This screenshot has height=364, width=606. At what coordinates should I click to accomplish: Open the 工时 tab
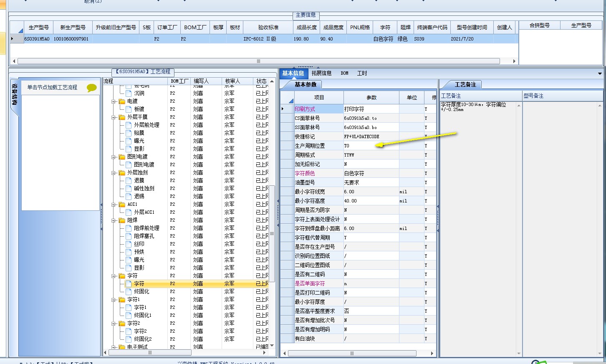[362, 73]
